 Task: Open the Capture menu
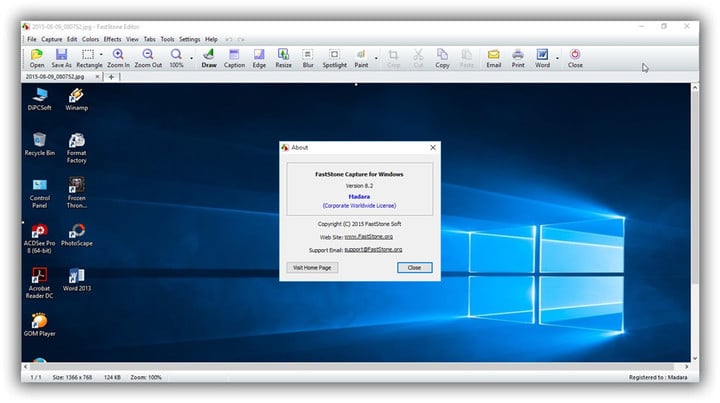click(x=51, y=39)
